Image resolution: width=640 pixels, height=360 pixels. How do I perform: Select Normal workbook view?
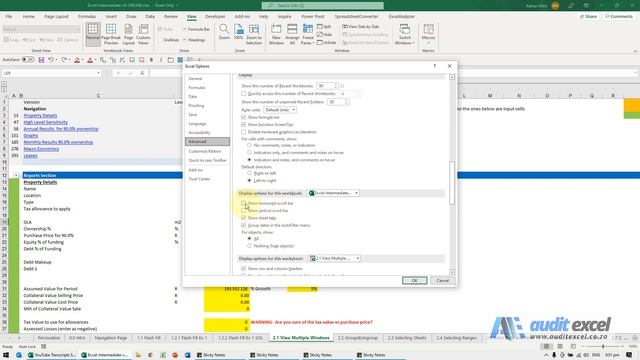click(93, 34)
